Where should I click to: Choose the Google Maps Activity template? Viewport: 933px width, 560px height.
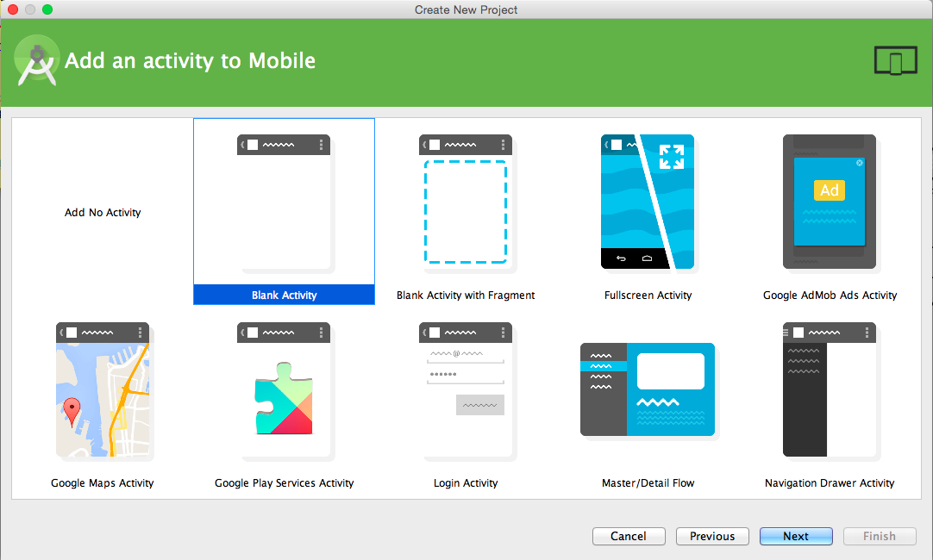[x=103, y=390]
